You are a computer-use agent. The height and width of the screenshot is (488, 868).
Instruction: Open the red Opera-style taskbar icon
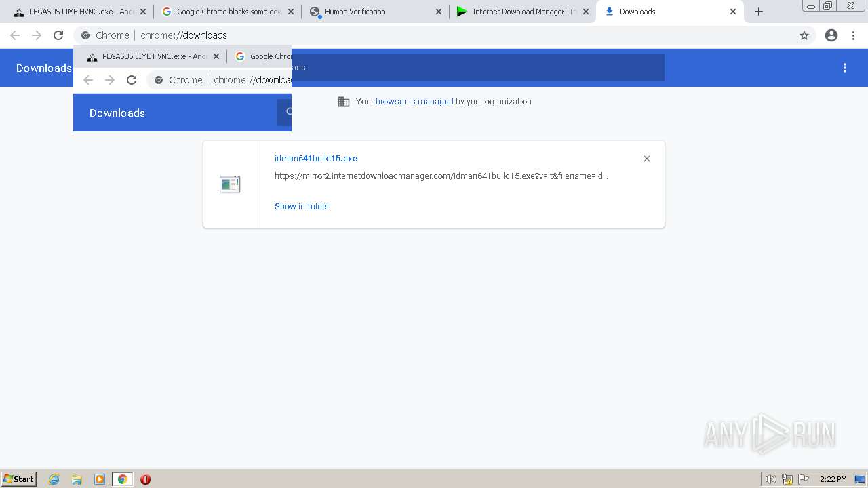(145, 479)
